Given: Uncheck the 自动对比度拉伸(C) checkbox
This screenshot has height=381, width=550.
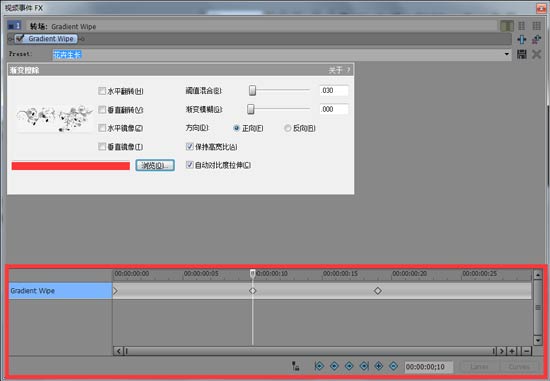Looking at the screenshot, I should (x=189, y=165).
